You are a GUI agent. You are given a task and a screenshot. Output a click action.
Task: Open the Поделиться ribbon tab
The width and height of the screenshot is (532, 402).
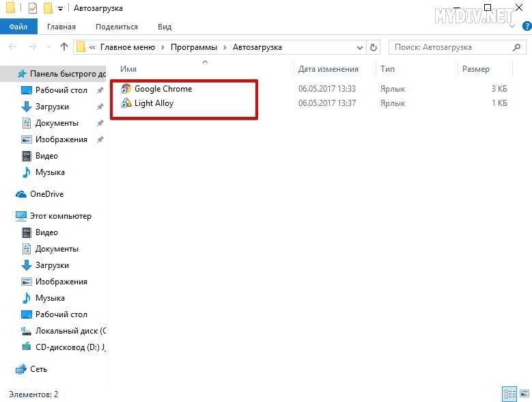point(116,27)
